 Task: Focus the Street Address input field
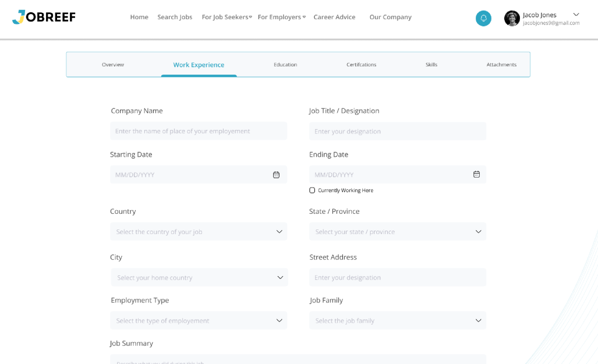[397, 277]
